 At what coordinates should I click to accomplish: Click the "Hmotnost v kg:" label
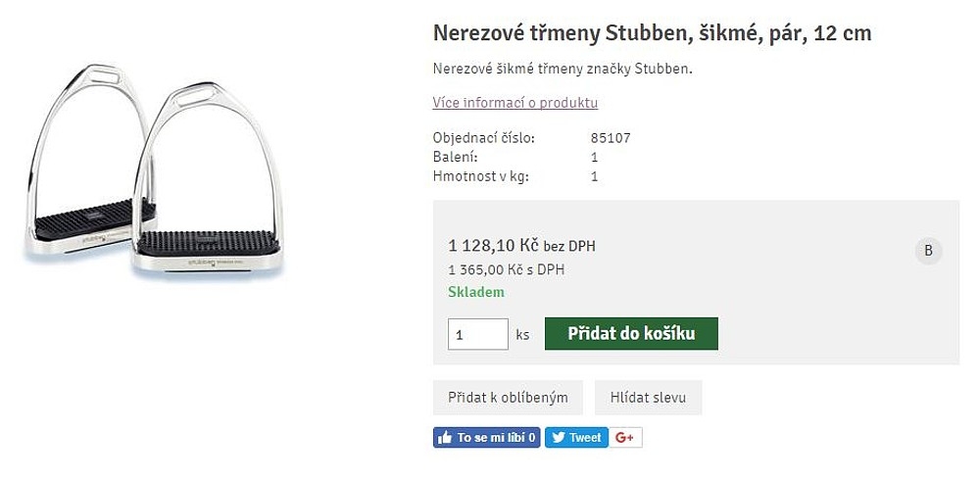point(481,176)
